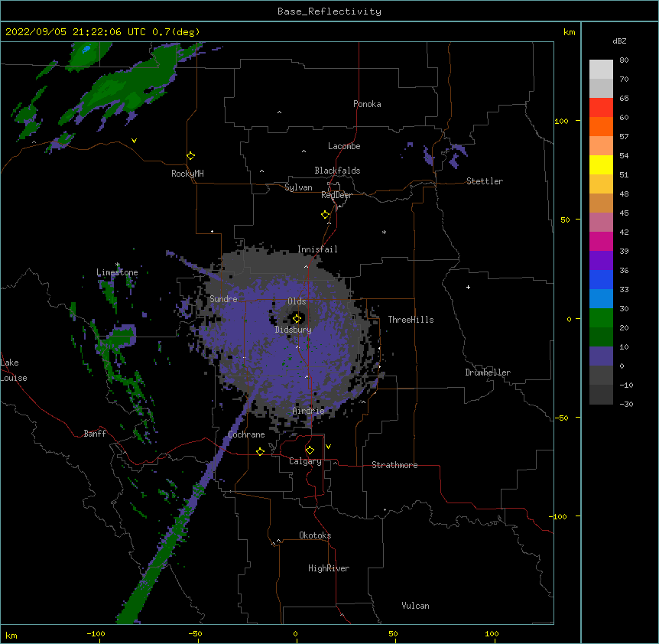The image size is (659, 644).
Task: Click the Ponoka city label
Action: pos(367,104)
